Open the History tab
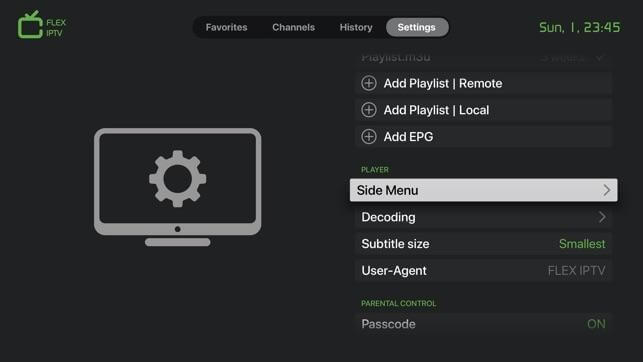Image resolution: width=643 pixels, height=362 pixels. click(356, 27)
